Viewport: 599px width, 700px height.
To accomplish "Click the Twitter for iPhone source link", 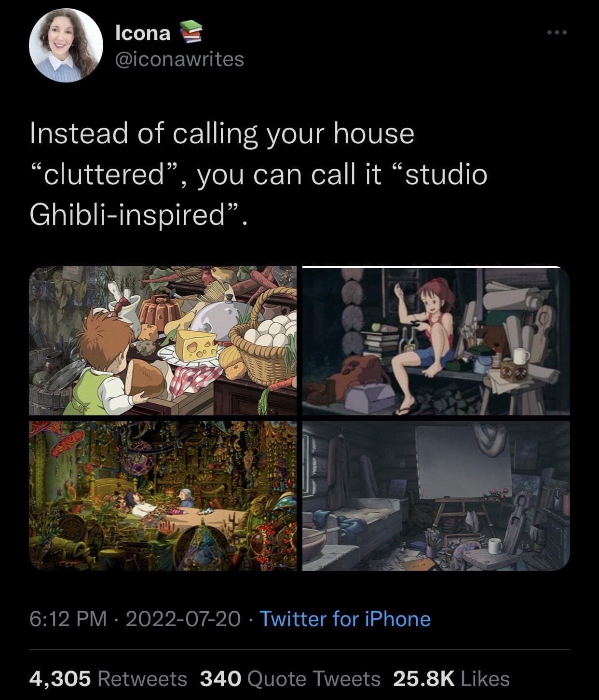I will click(x=345, y=618).
